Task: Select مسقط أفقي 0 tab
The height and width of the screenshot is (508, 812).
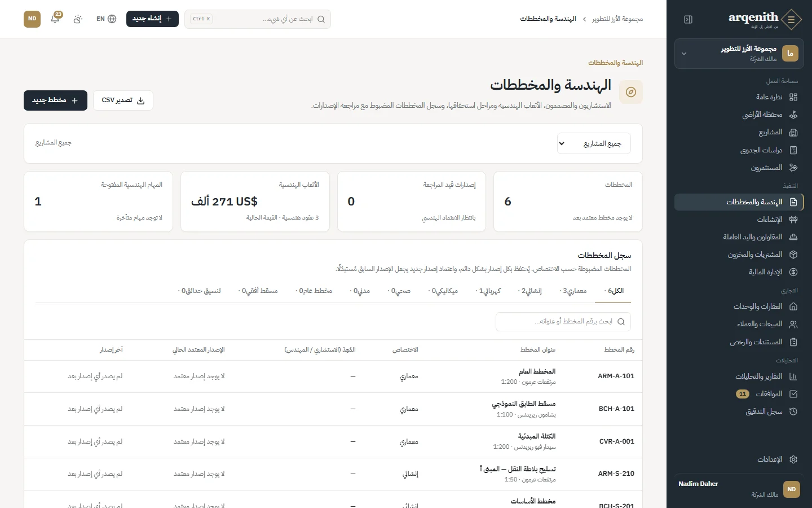Action: click(258, 291)
